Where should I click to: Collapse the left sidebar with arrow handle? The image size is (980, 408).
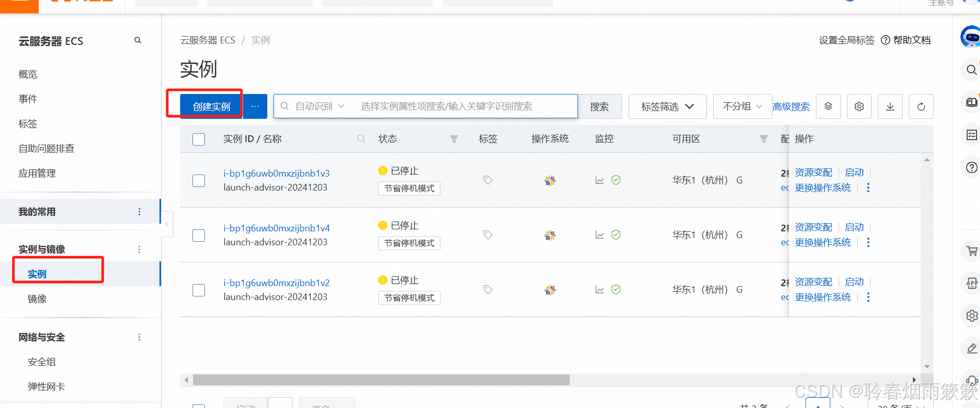(167, 224)
